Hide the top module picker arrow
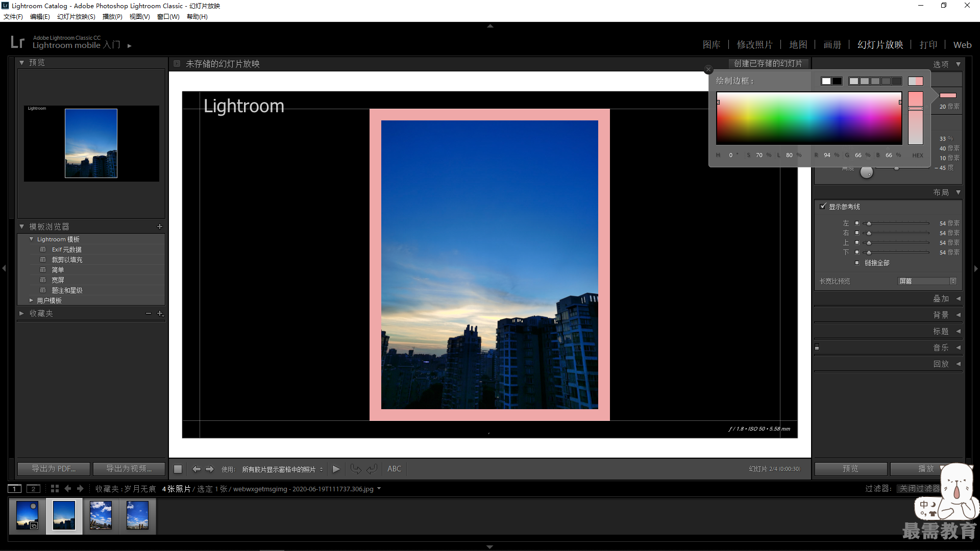980x551 pixels. click(490, 26)
